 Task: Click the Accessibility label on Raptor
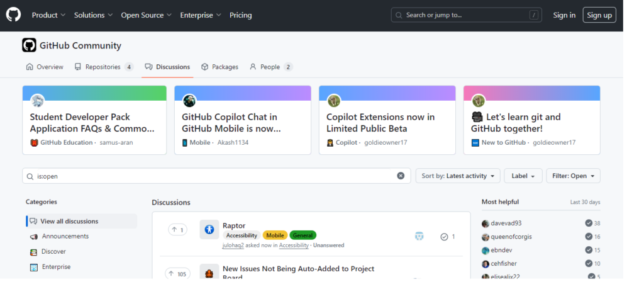(x=241, y=235)
